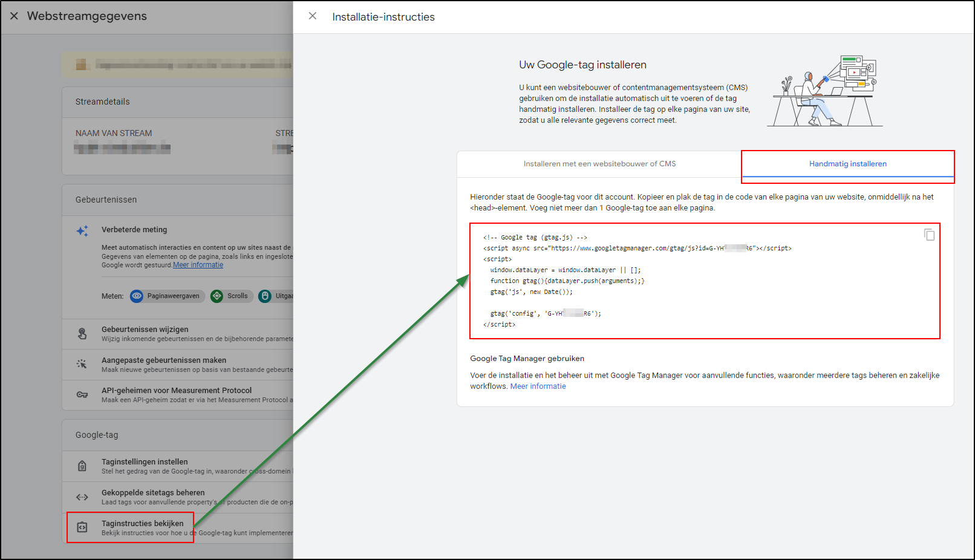The height and width of the screenshot is (560, 975).
Task: Click the Taginstructies bekijken icon
Action: pos(82,527)
